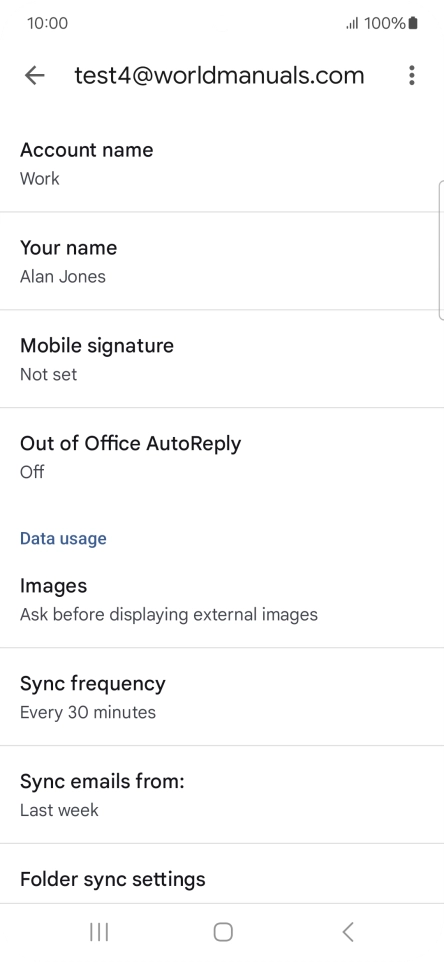Tap the signal strength indicator
444x962 pixels.
(x=352, y=24)
